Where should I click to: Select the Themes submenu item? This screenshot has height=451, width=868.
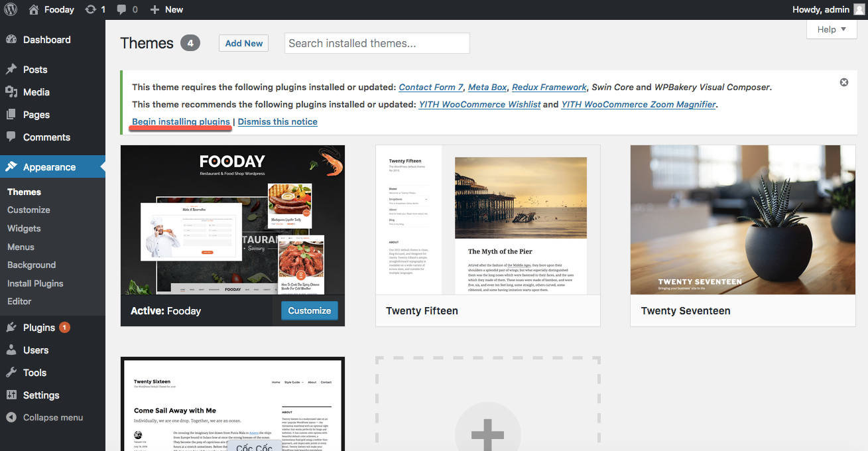25,192
